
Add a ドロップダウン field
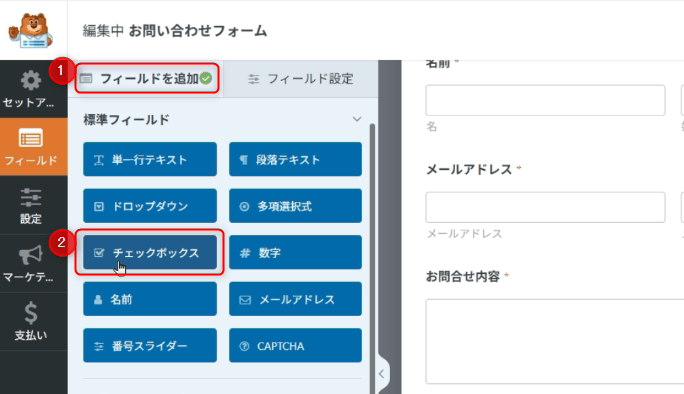coord(150,206)
